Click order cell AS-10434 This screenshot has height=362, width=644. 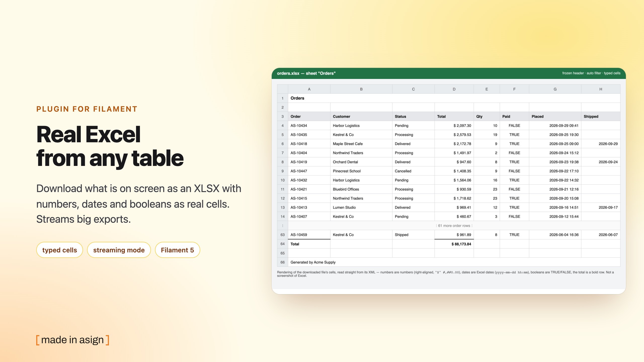(309, 125)
